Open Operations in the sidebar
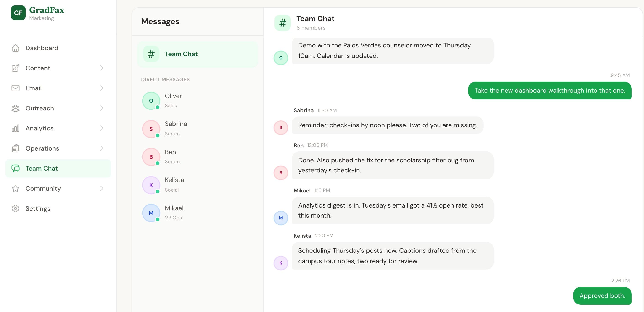This screenshot has height=312, width=644. tap(58, 148)
